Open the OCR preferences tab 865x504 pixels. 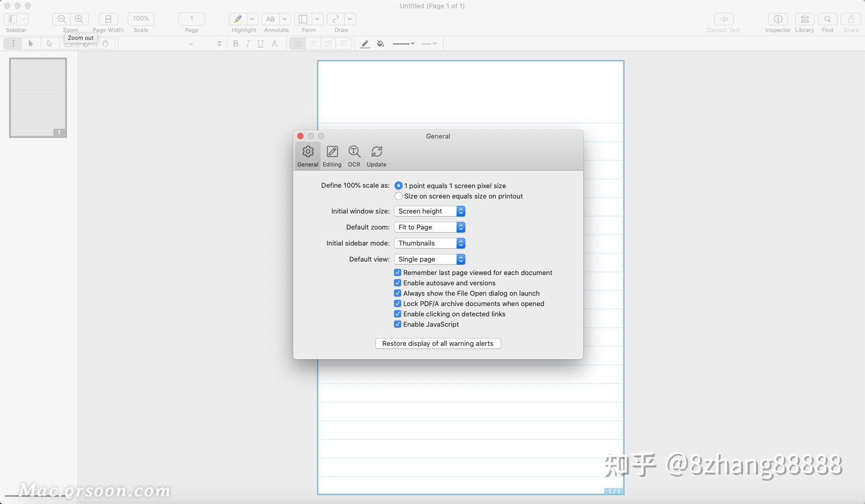click(354, 155)
